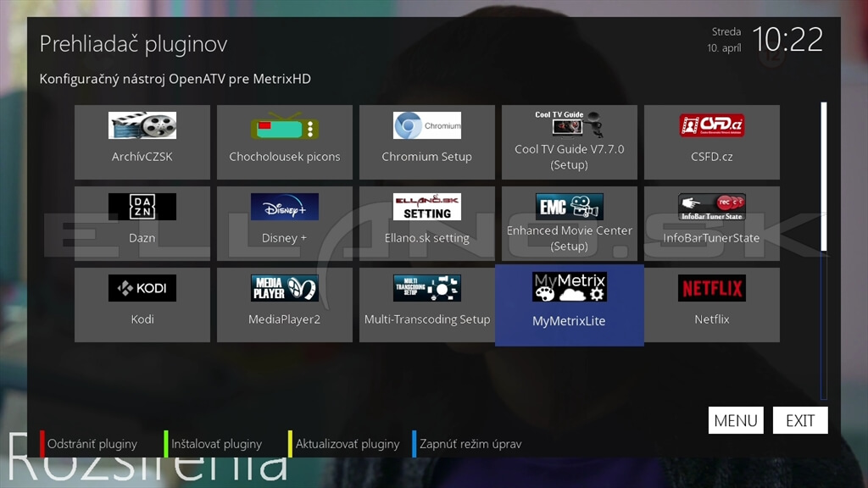Click the EXIT button
The image size is (868, 488).
coord(800,420)
